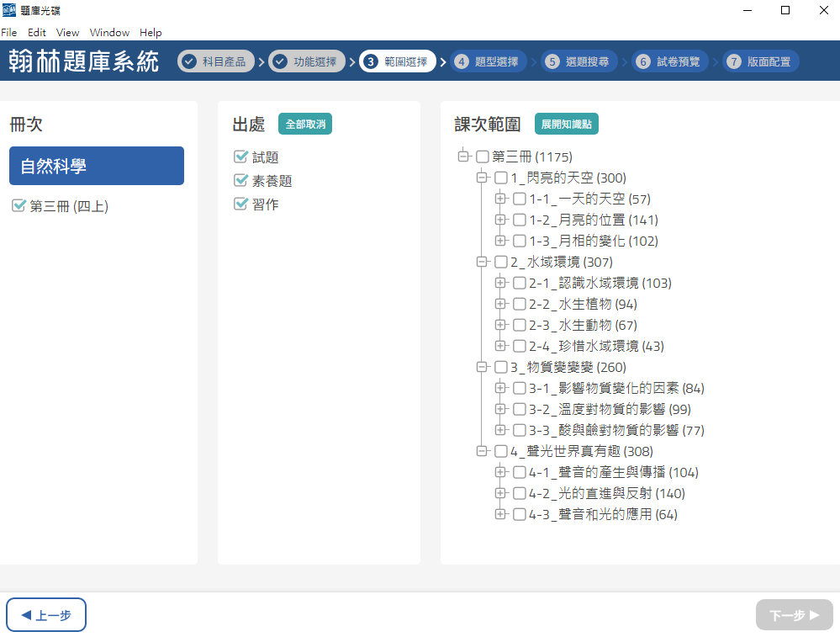Select the 自然科學 subject button
Screen dimensions: 840x637
[x=97, y=166]
